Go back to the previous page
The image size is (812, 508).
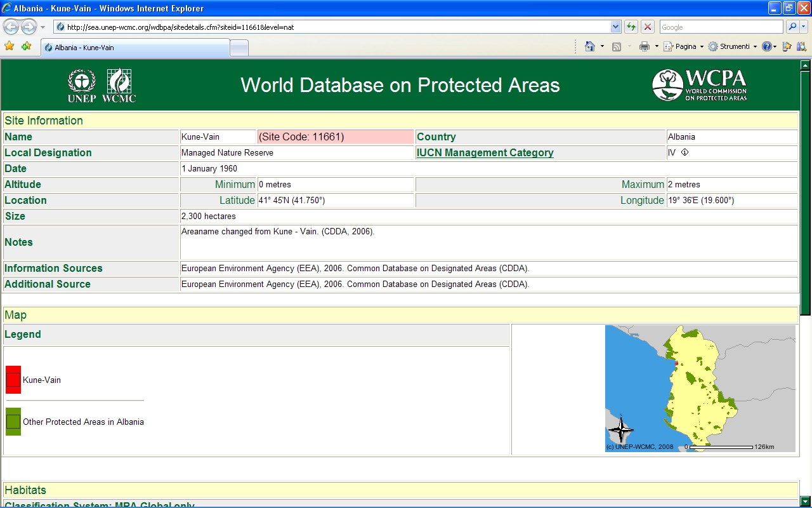click(11, 27)
